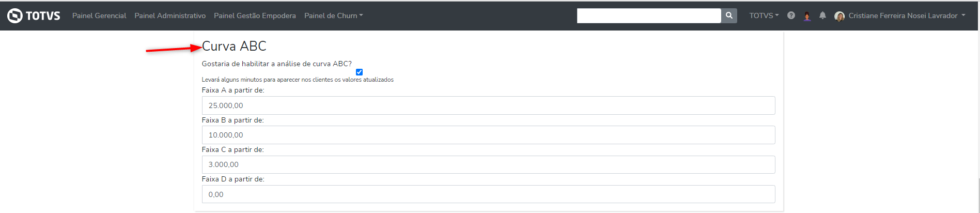
Task: Go to Painel Gerencial
Action: point(99,16)
